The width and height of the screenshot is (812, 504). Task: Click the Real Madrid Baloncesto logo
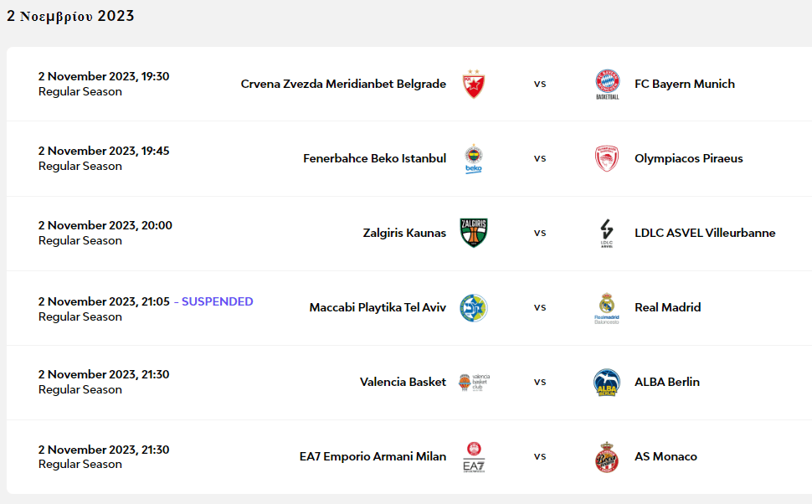[607, 307]
